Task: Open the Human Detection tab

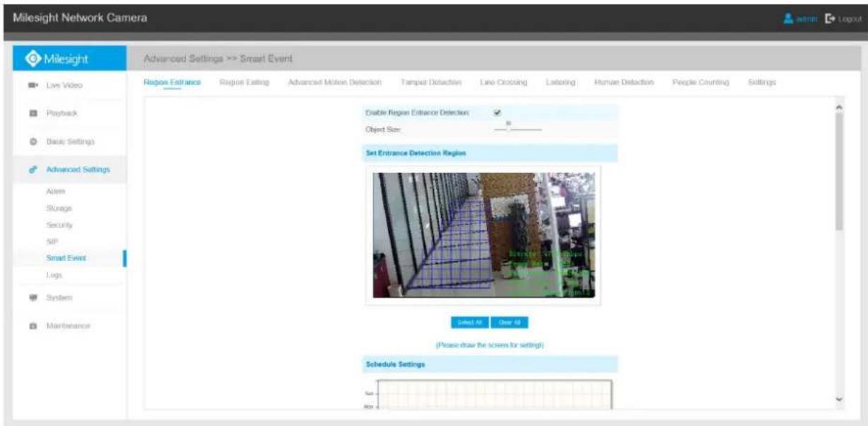Action: click(x=624, y=83)
